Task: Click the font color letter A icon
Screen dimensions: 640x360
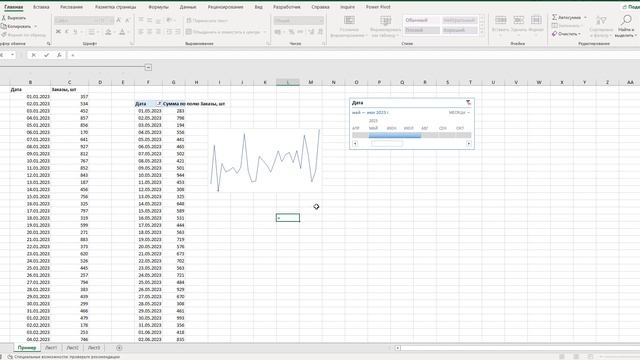Action: (122, 32)
